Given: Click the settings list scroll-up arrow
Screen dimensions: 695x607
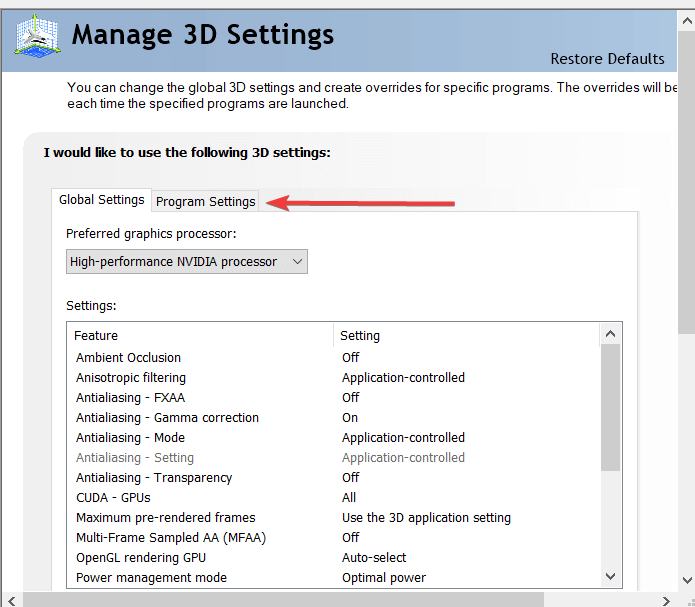Looking at the screenshot, I should 610,334.
